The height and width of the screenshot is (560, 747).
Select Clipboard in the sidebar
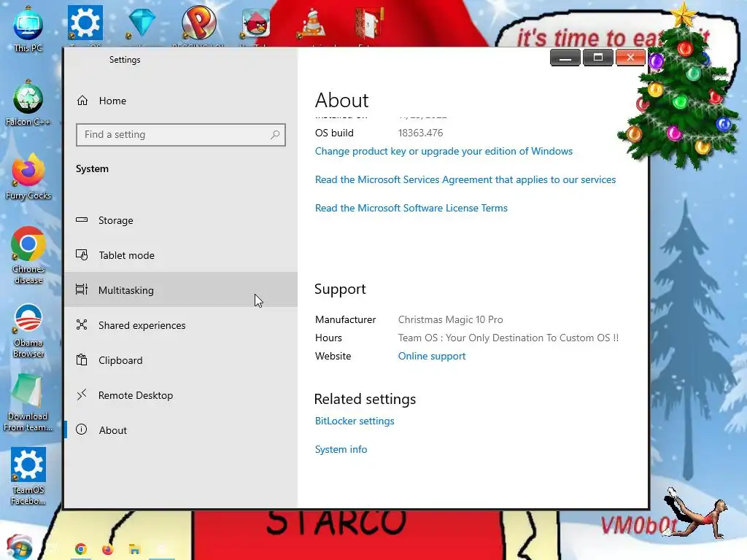(181, 360)
